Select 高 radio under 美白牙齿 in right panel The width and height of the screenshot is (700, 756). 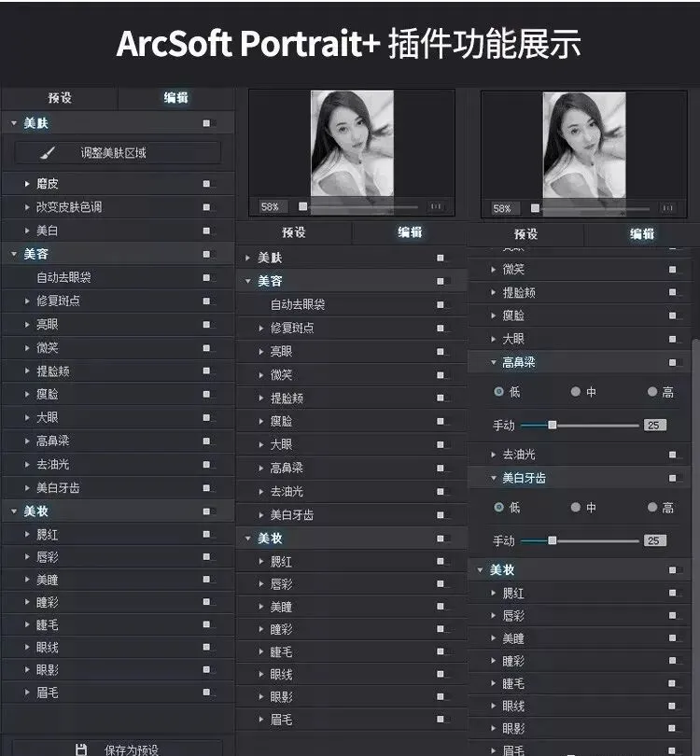click(652, 507)
